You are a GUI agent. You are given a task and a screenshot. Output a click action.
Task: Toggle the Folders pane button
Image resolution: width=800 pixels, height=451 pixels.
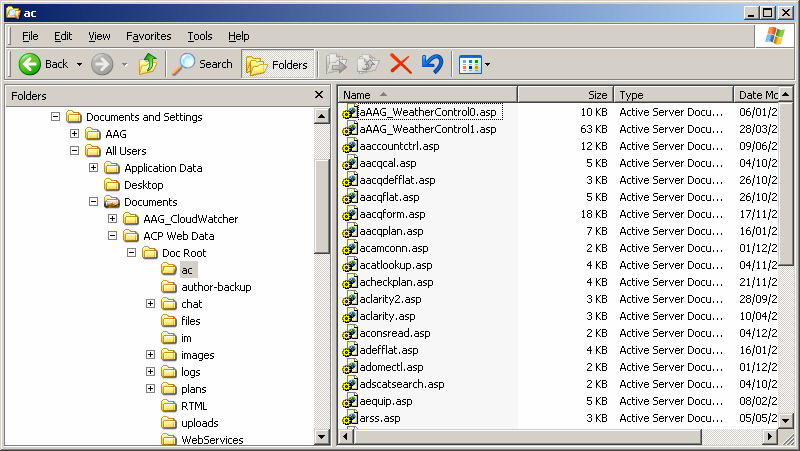click(x=278, y=64)
